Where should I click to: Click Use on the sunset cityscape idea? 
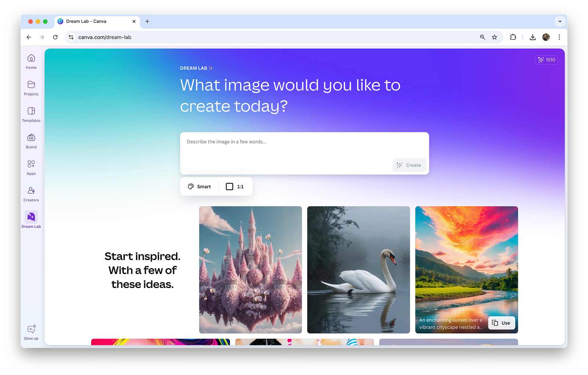(x=501, y=323)
